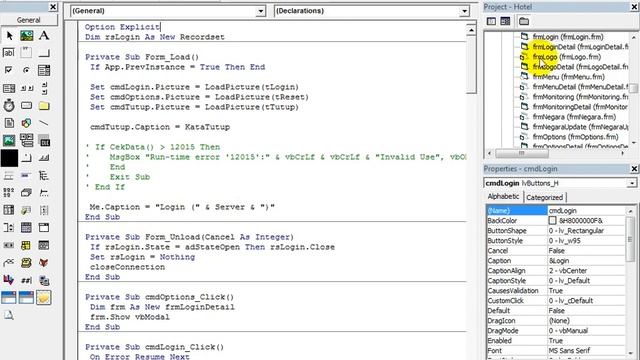This screenshot has width=640, height=360.
Task: Select the black square toolbox control
Action: click(9, 158)
